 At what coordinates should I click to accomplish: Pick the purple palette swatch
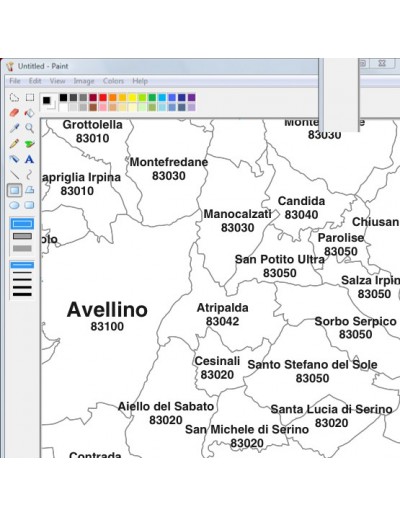pyautogui.click(x=192, y=97)
